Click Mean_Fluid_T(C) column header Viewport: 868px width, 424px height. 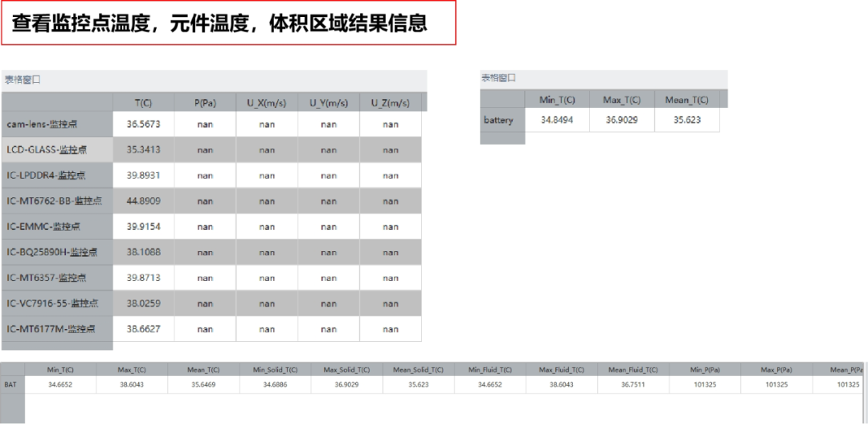click(x=633, y=369)
